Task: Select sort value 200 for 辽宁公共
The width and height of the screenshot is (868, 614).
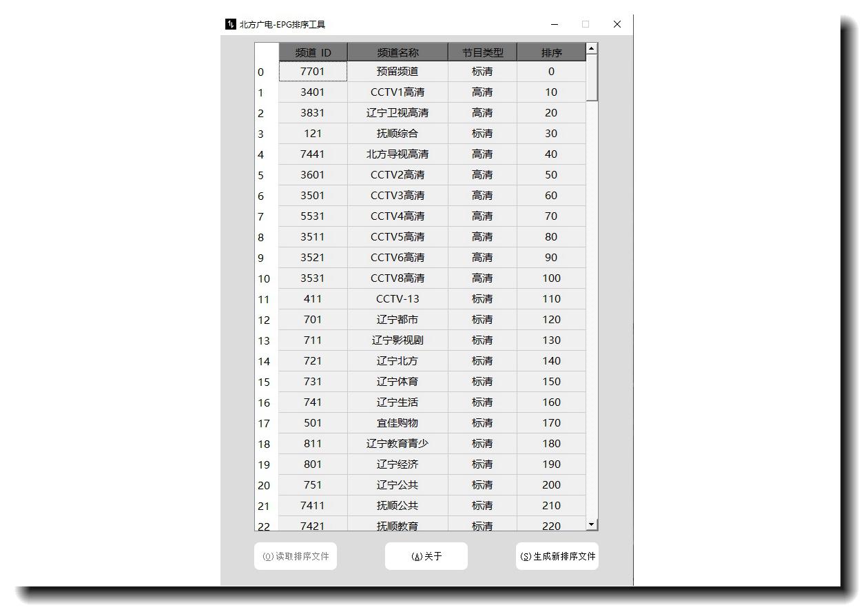Action: pos(551,485)
